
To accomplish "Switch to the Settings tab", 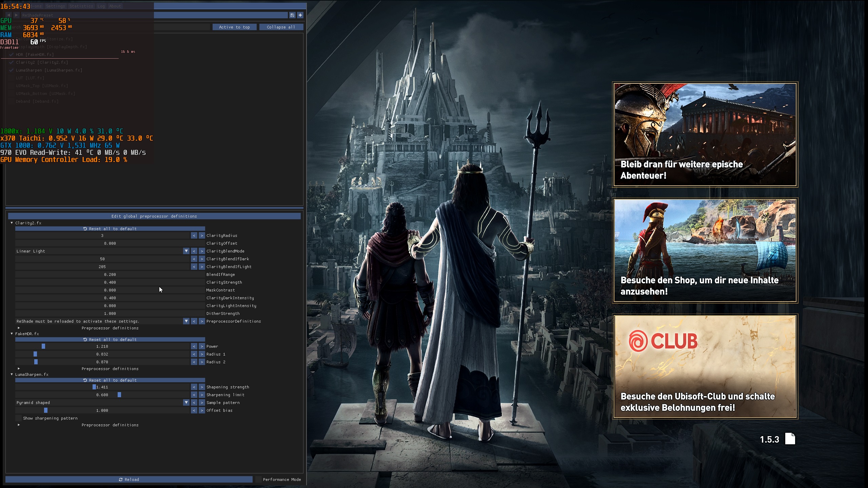I will pos(55,6).
